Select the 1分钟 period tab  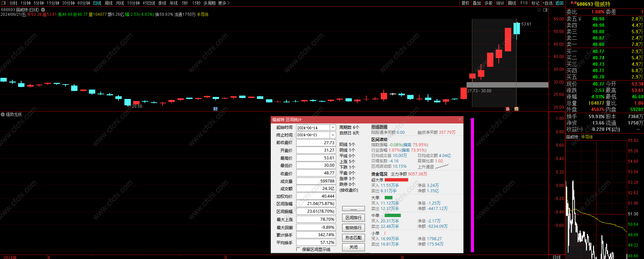26,3
